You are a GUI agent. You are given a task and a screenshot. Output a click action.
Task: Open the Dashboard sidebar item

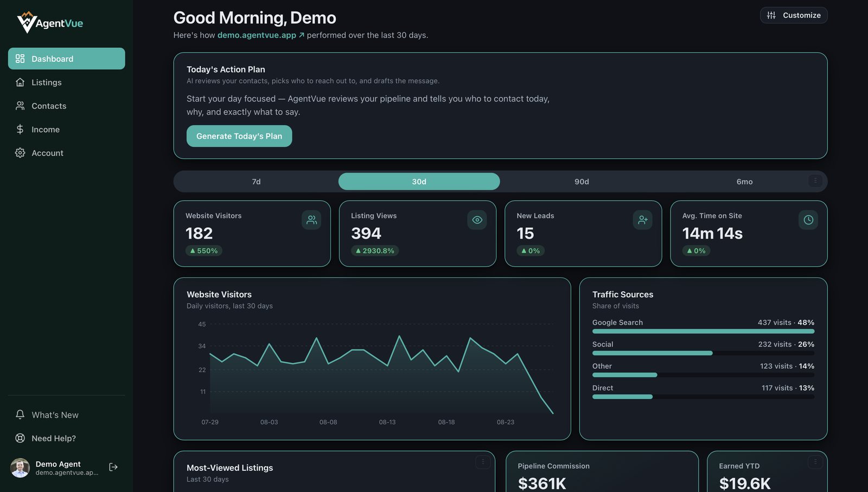[66, 59]
